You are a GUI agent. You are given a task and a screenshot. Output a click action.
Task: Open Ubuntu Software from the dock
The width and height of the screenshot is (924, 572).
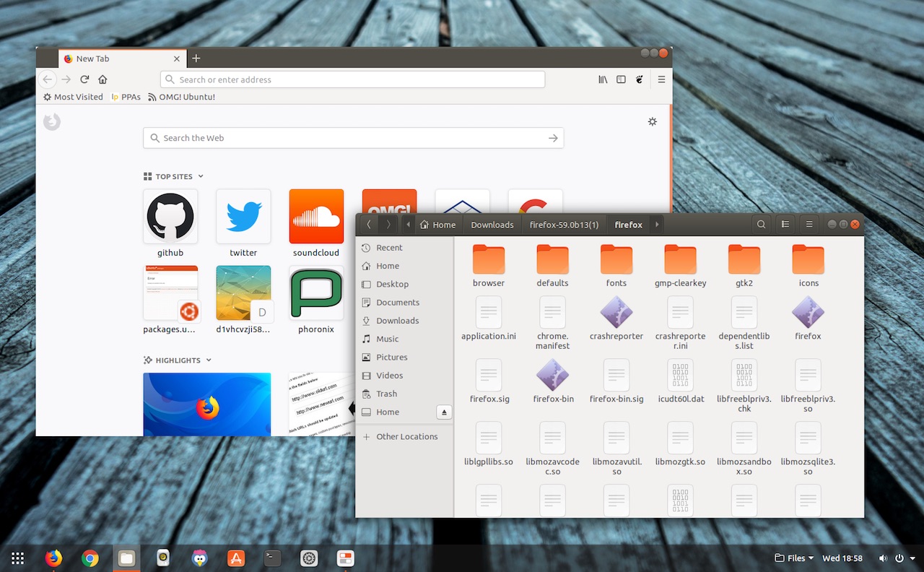[236, 558]
